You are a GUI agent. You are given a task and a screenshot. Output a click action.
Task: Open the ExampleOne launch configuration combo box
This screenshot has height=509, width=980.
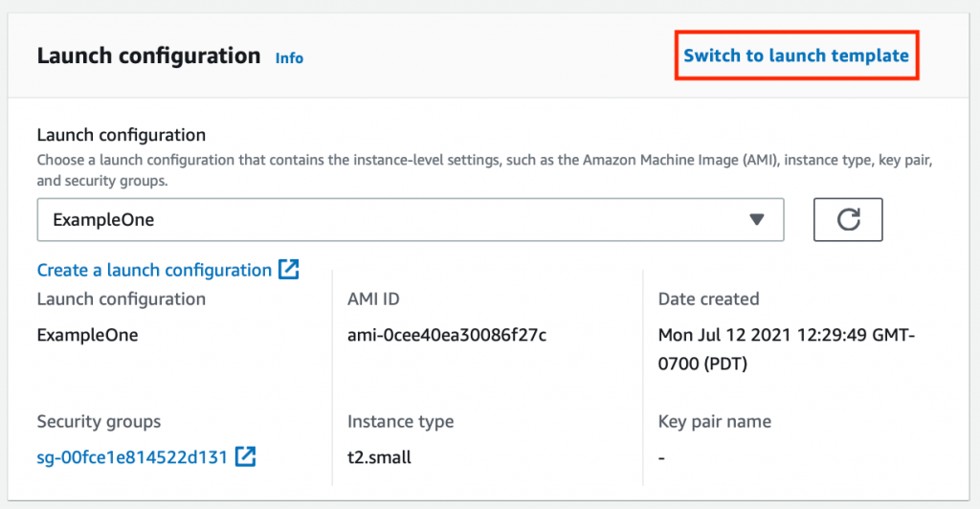410,220
